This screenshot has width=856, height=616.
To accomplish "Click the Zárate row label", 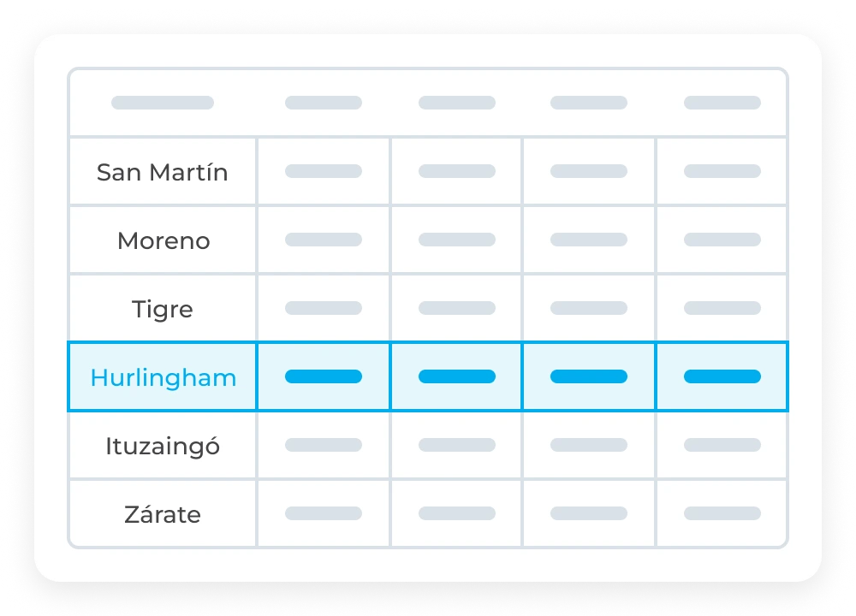I will coord(163,514).
